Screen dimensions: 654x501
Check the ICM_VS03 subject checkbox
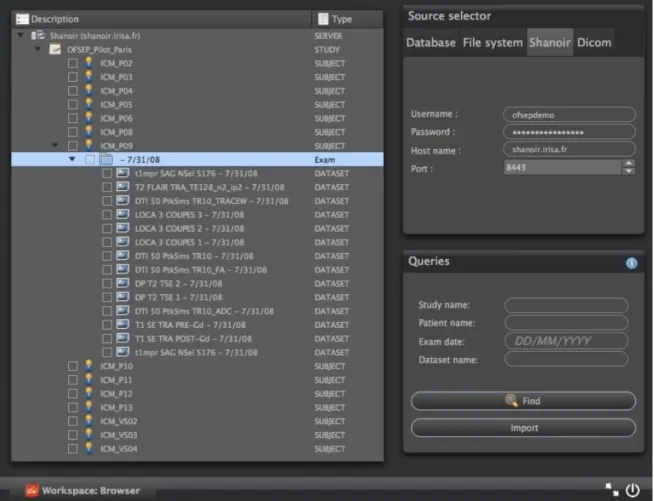[x=73, y=435]
